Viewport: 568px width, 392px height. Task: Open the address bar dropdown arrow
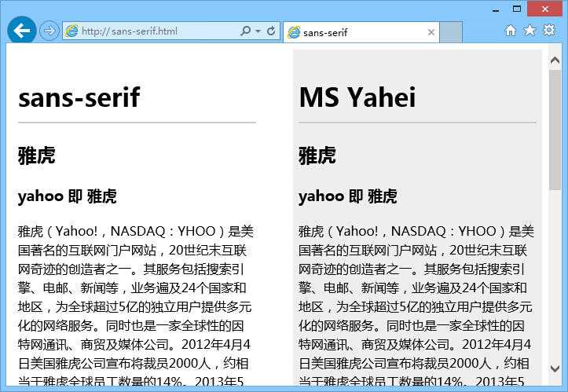point(258,31)
